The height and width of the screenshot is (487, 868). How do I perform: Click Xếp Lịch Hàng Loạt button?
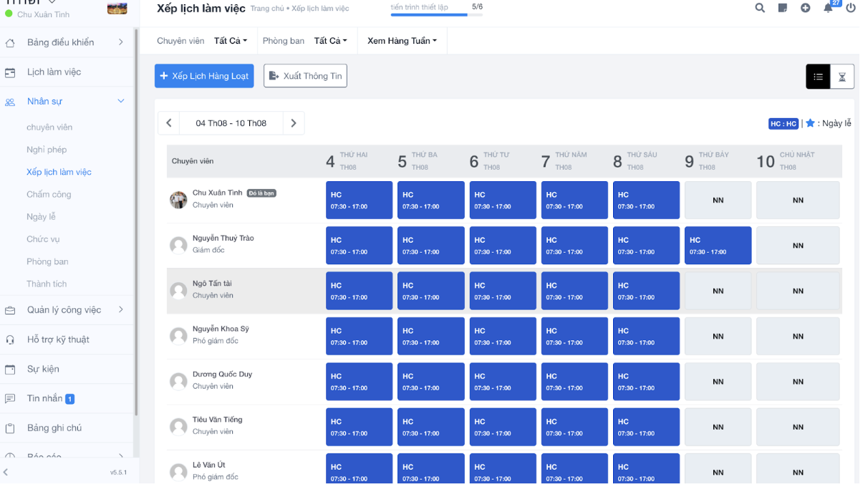pos(204,76)
